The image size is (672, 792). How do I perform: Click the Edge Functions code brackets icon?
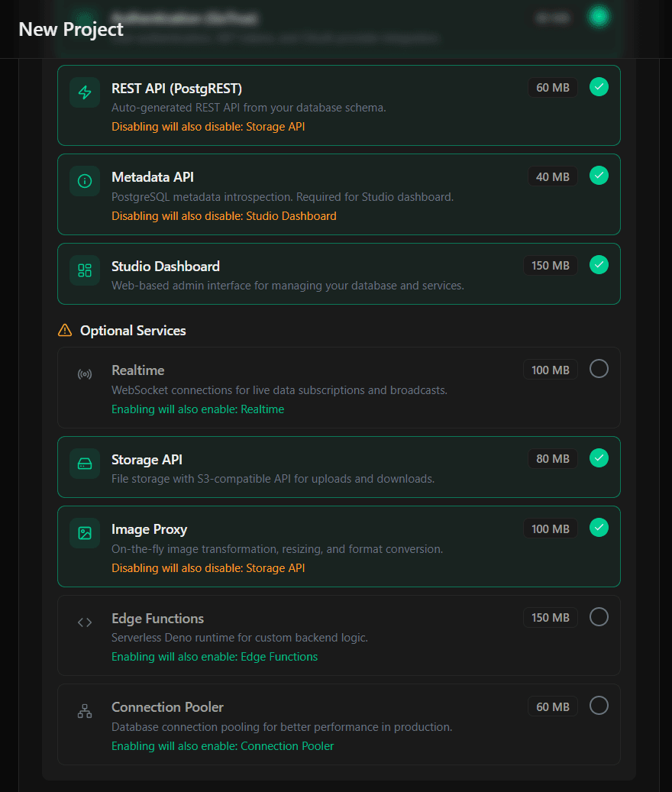pos(85,622)
